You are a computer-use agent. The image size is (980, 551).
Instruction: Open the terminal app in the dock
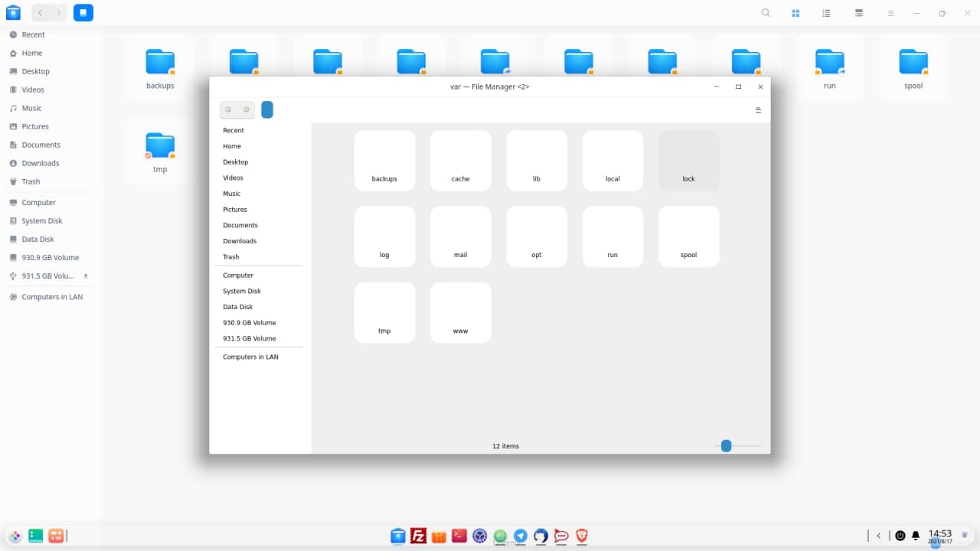(x=459, y=536)
